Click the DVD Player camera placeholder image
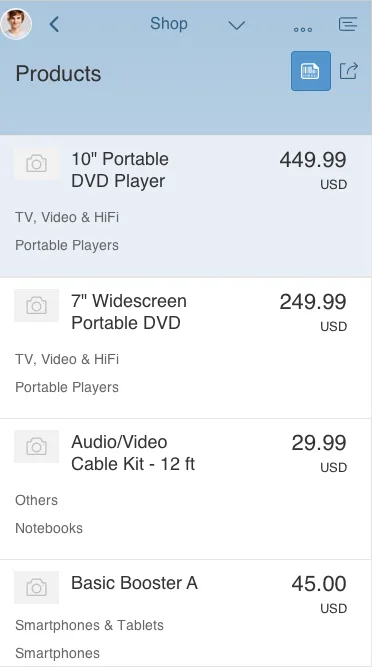The width and height of the screenshot is (372, 667). (37, 164)
